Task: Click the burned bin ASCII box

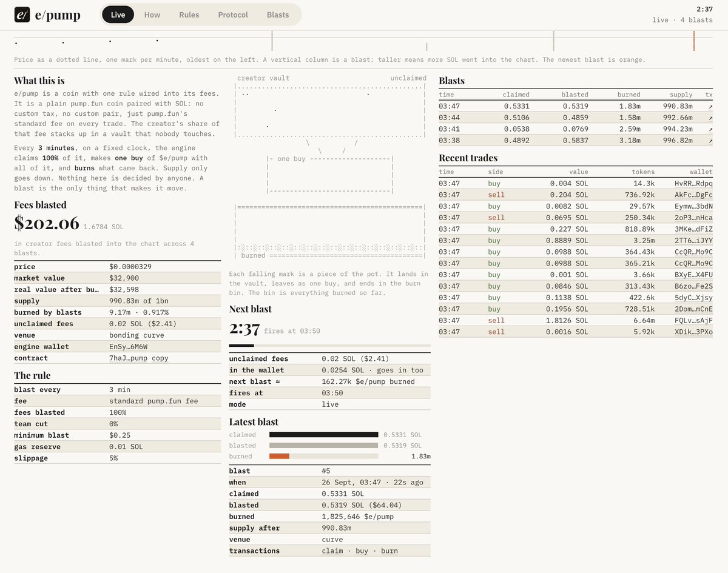Action: tap(330, 232)
